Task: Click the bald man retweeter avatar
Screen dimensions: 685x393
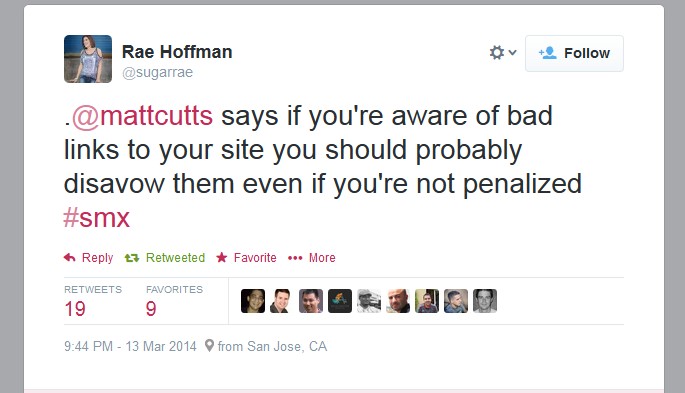Action: pyautogui.click(x=398, y=301)
